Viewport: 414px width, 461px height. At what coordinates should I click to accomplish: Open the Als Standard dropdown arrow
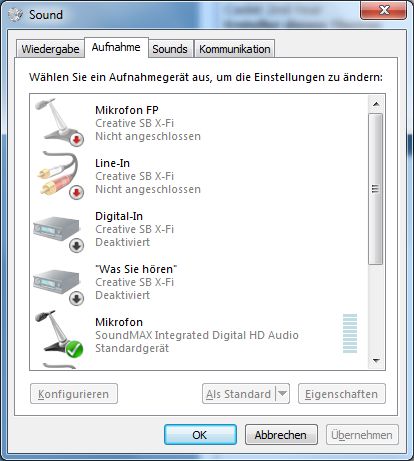click(282, 394)
